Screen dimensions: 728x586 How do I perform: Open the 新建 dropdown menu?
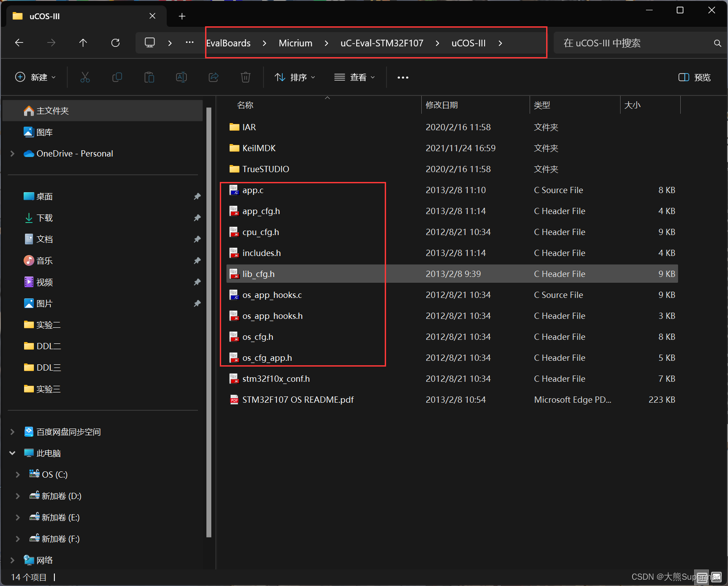tap(36, 77)
